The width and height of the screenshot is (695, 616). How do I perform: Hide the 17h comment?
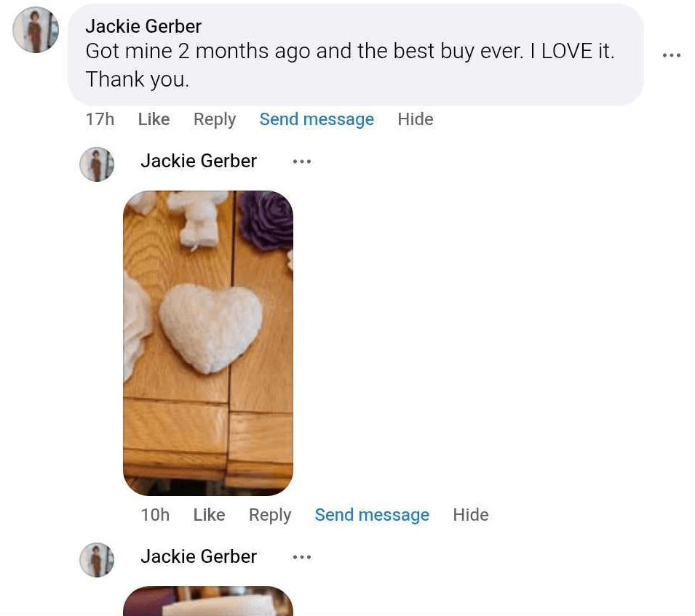click(x=416, y=119)
